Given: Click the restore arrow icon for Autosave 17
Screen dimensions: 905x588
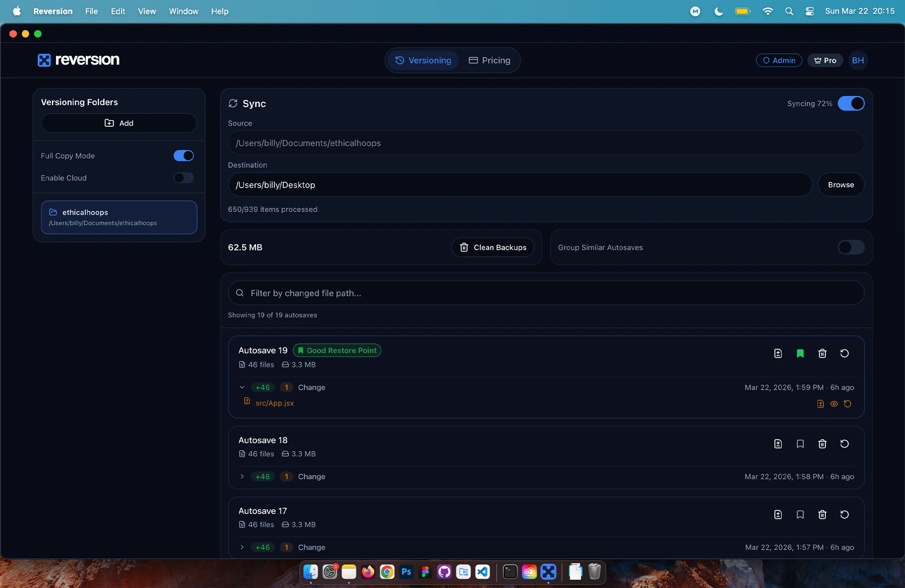Looking at the screenshot, I should [x=844, y=514].
